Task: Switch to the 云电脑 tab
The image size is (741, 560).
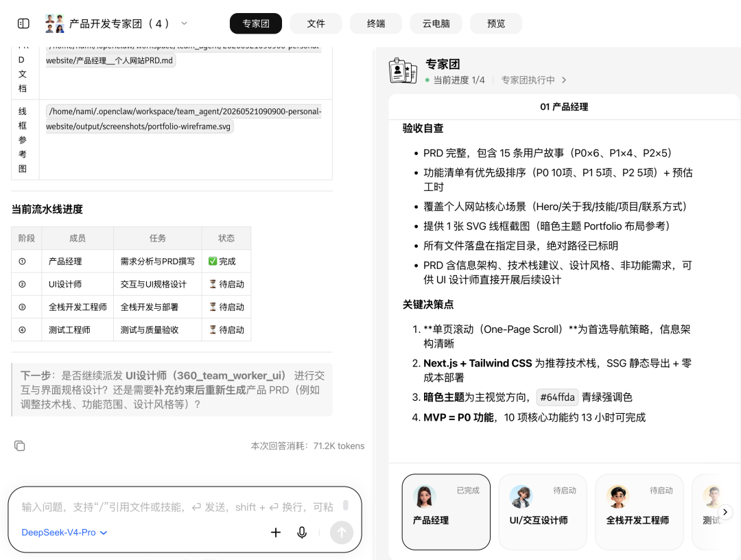Action: click(x=436, y=23)
